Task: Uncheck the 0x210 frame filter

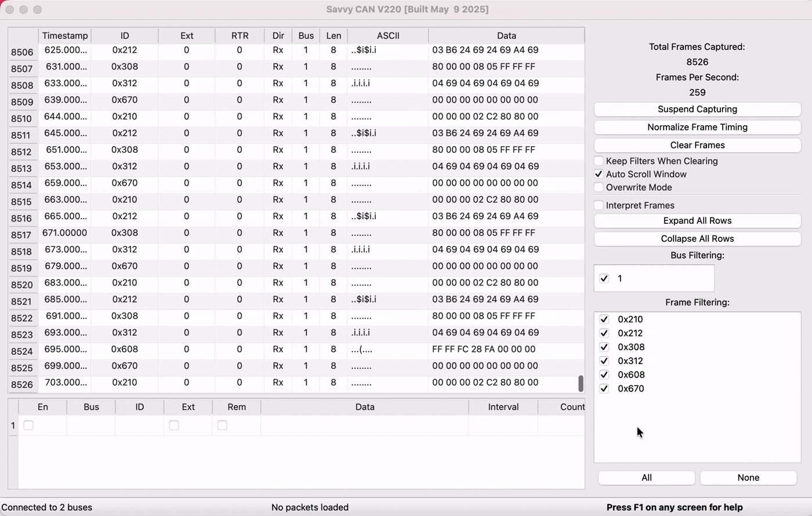Action: [604, 319]
